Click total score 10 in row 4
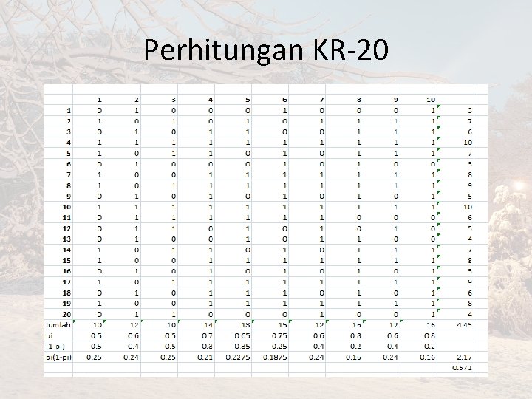The height and width of the screenshot is (399, 532). [468, 143]
